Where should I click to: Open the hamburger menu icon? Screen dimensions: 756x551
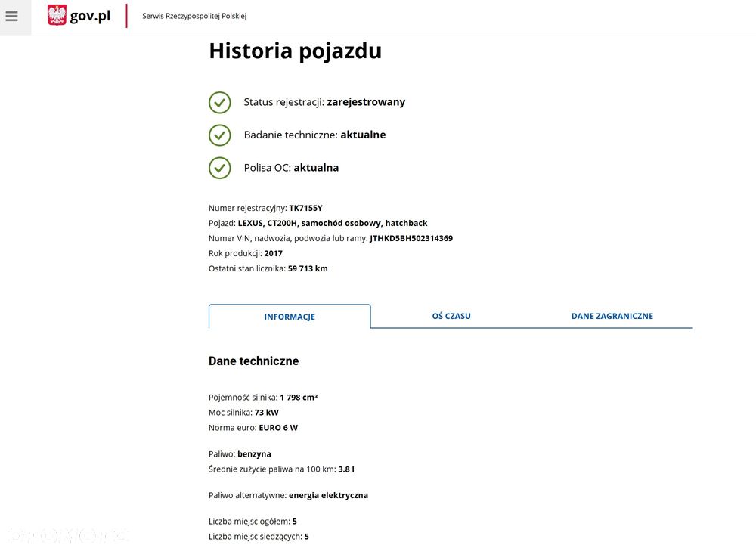pos(11,17)
